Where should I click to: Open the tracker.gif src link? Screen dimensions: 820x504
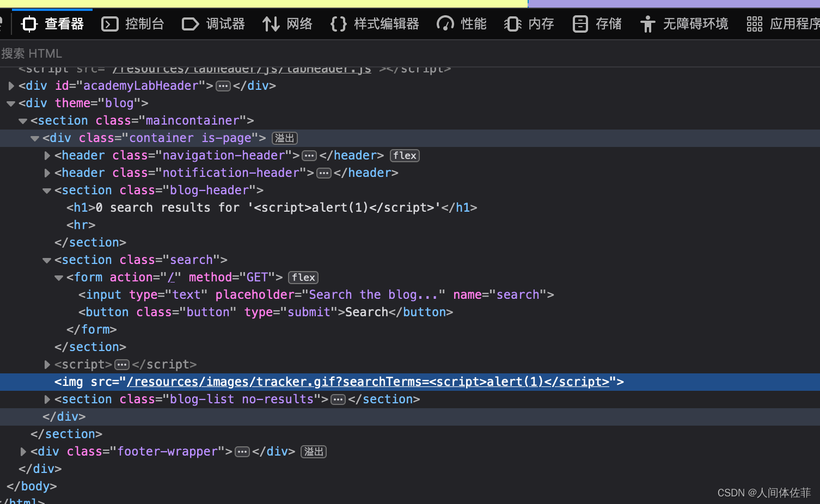(368, 382)
